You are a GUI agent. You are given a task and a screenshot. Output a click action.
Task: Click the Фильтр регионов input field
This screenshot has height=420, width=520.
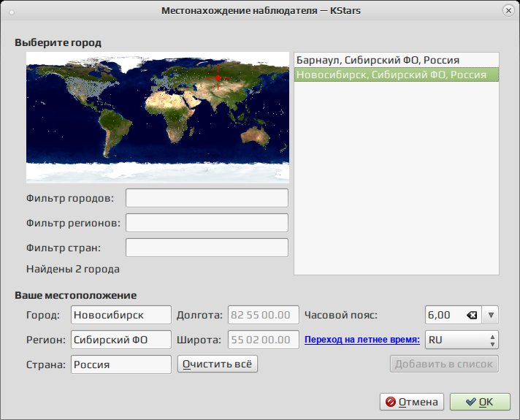tap(207, 223)
